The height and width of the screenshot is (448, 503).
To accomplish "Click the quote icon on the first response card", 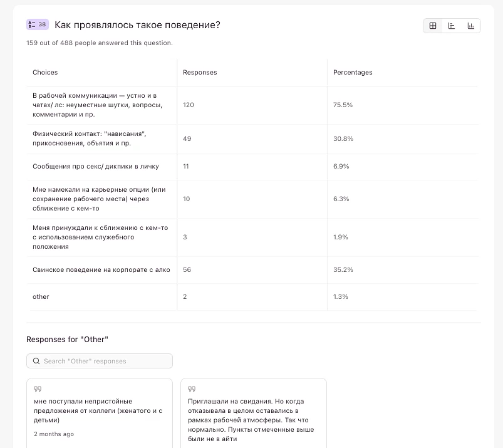I will tap(38, 389).
